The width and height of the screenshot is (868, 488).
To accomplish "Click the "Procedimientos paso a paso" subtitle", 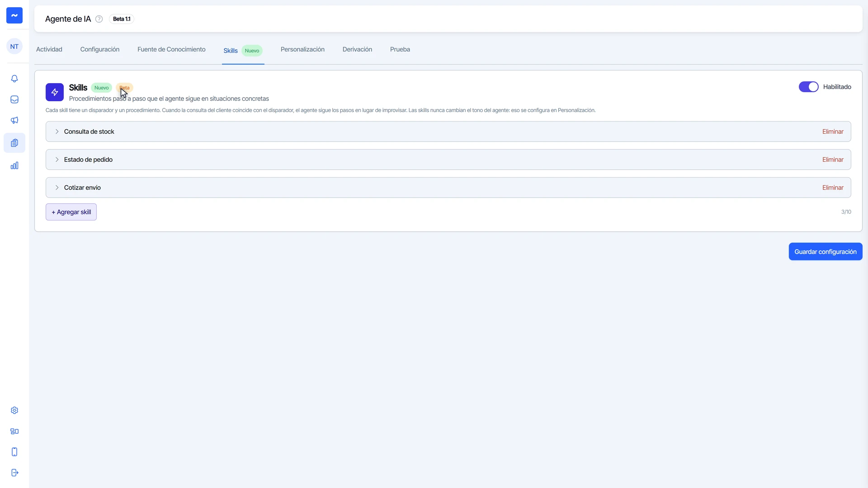I will coord(169,99).
